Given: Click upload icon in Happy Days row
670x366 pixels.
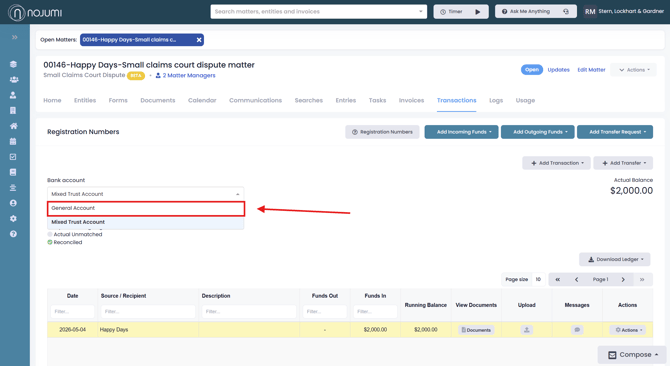Looking at the screenshot, I should point(526,330).
